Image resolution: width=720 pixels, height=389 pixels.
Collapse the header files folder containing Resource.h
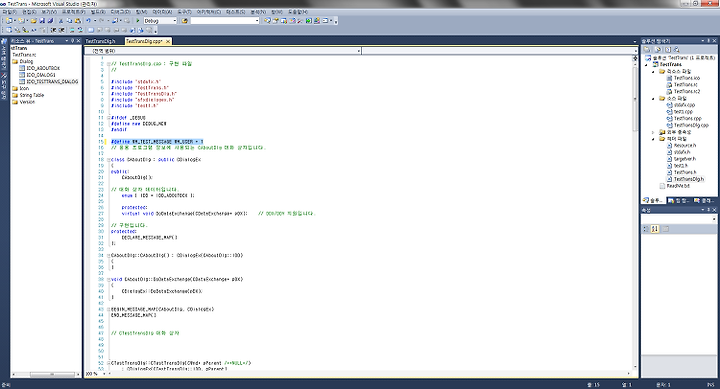click(x=653, y=139)
